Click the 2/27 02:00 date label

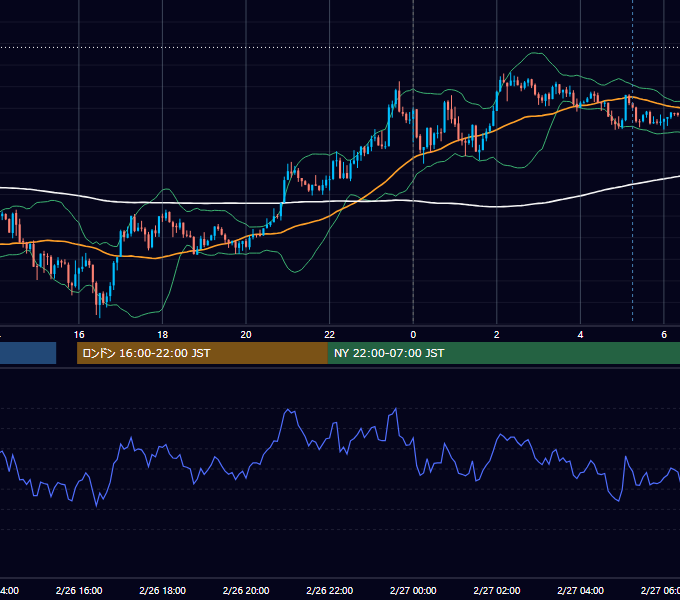coord(497,590)
